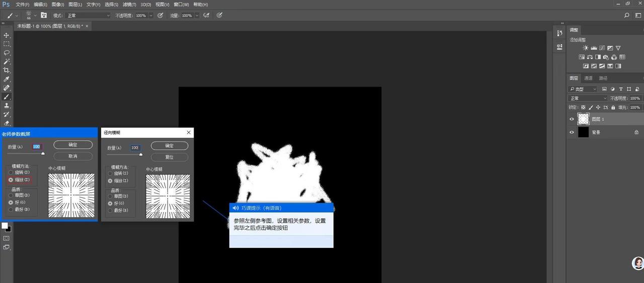Add a Channel Mixer adjustment
This screenshot has width=644, height=283.
coord(614,57)
